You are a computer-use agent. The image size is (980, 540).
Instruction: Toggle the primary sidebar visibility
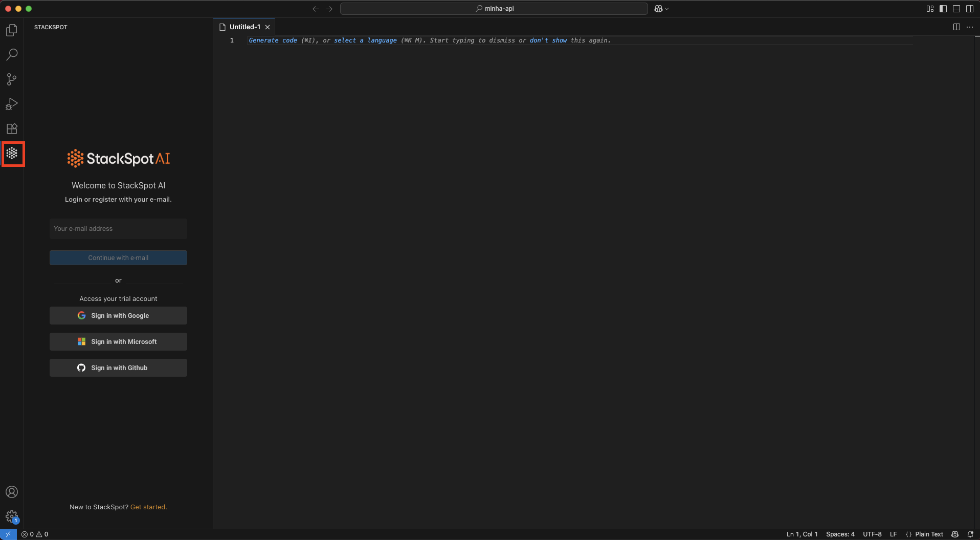(943, 8)
